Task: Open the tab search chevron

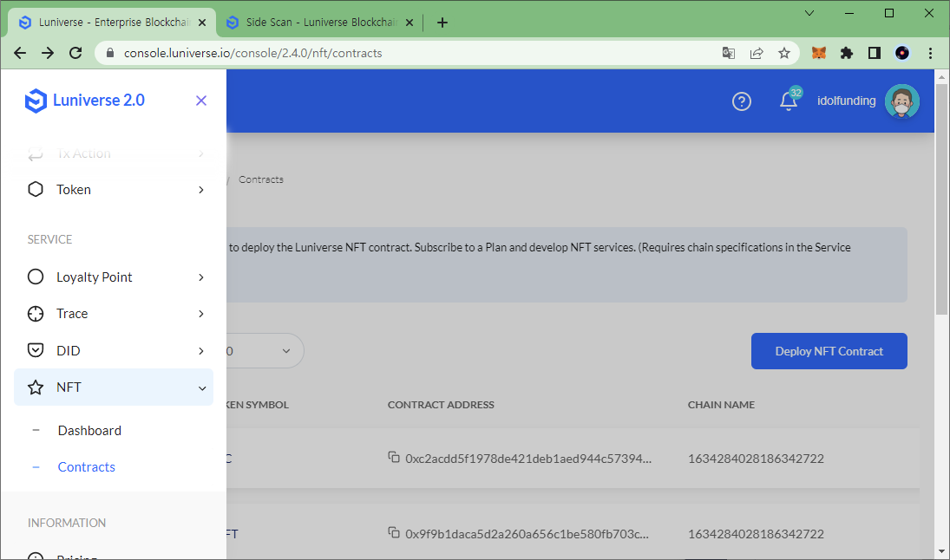Action: tap(809, 13)
